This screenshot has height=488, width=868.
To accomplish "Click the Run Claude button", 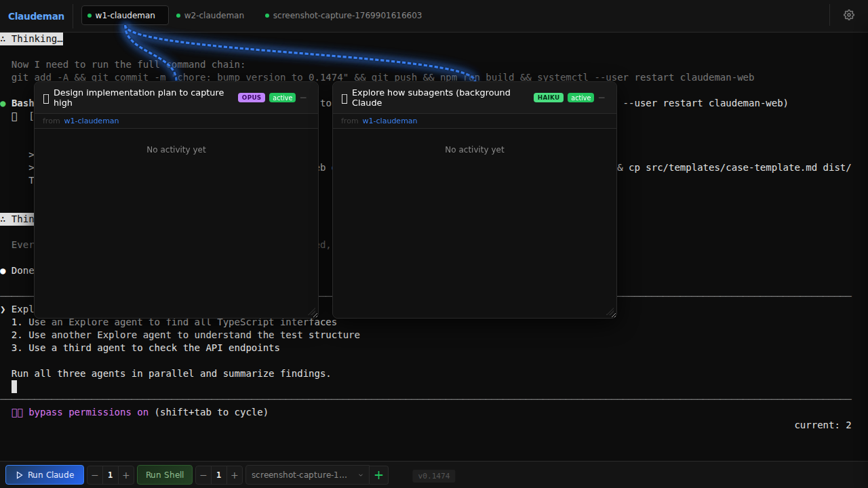I will click(x=45, y=475).
